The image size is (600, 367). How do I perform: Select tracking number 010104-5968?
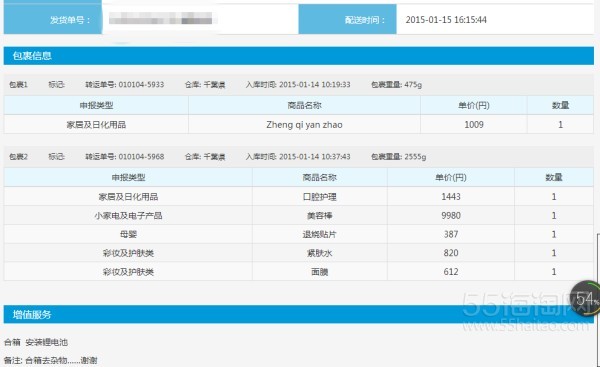pyautogui.click(x=141, y=157)
